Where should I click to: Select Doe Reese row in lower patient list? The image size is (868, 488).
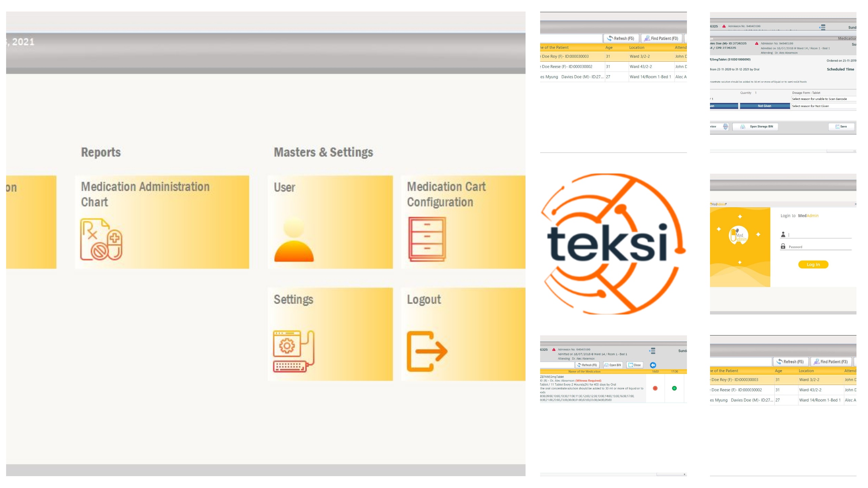[783, 390]
